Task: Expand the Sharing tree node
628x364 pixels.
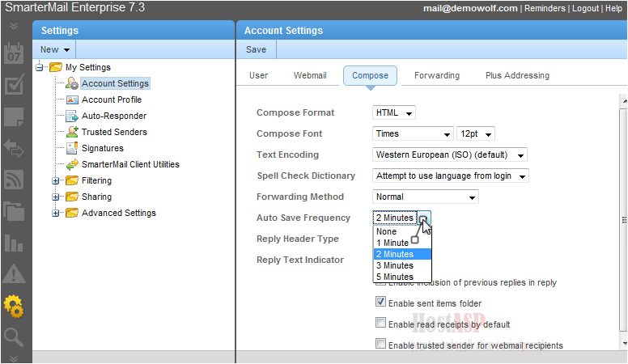Action: coord(56,197)
